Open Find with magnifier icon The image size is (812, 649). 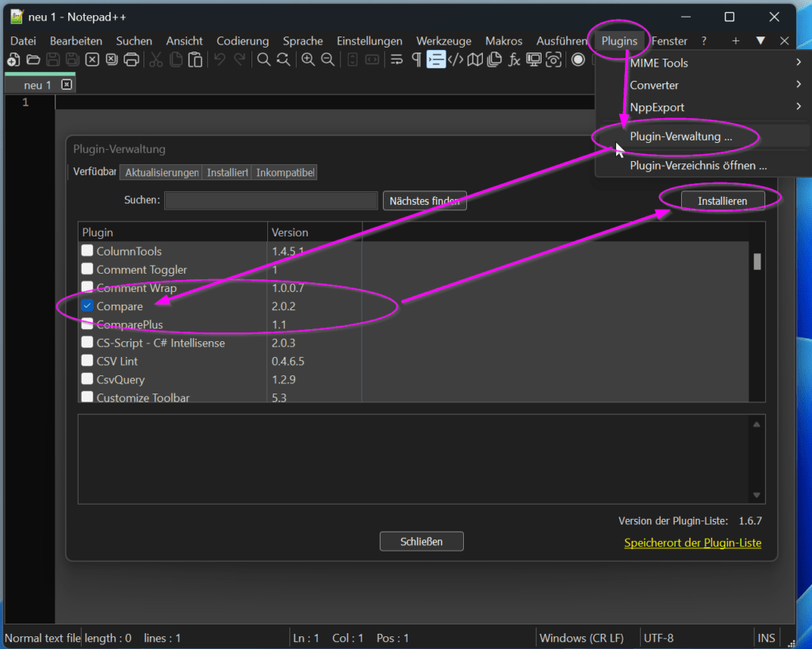[x=263, y=60]
